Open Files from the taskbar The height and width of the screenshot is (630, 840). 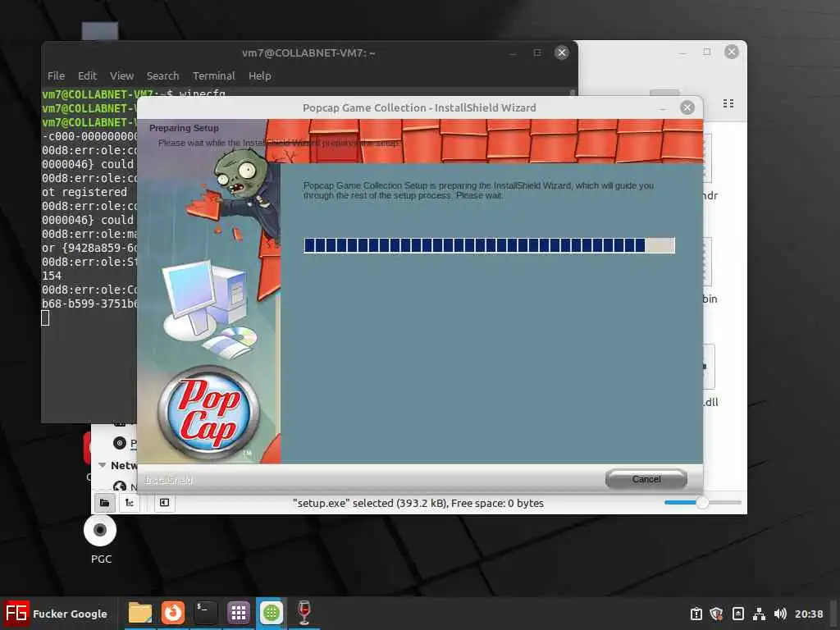[140, 613]
